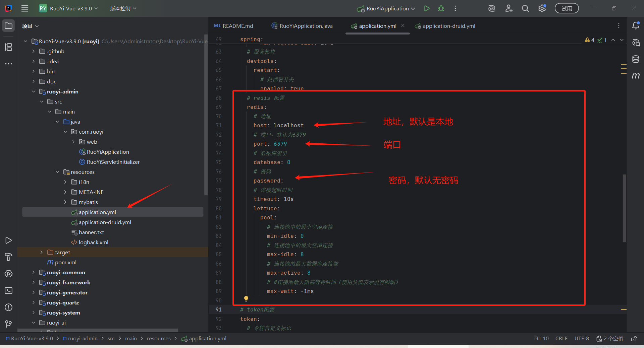The image size is (644, 348).
Task: Open the Maven tool window
Action: point(636,76)
